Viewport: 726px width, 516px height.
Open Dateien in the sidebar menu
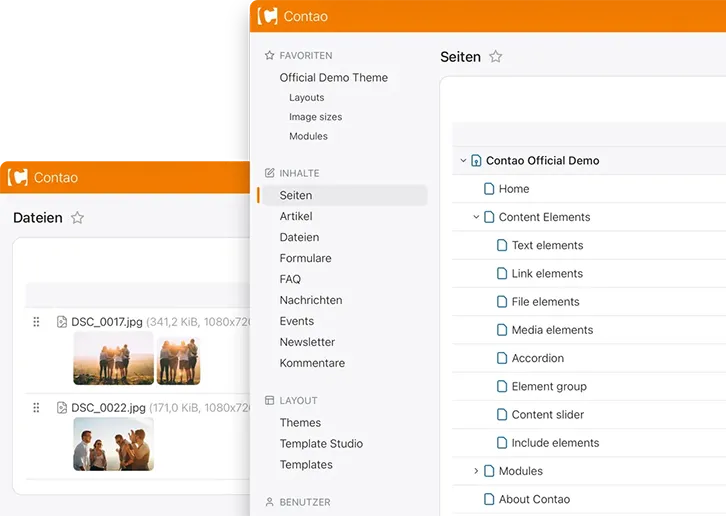click(x=300, y=237)
